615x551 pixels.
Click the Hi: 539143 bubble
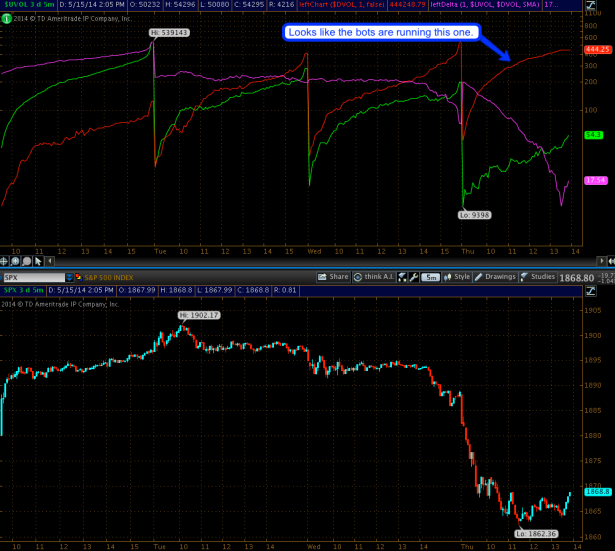[x=169, y=33]
